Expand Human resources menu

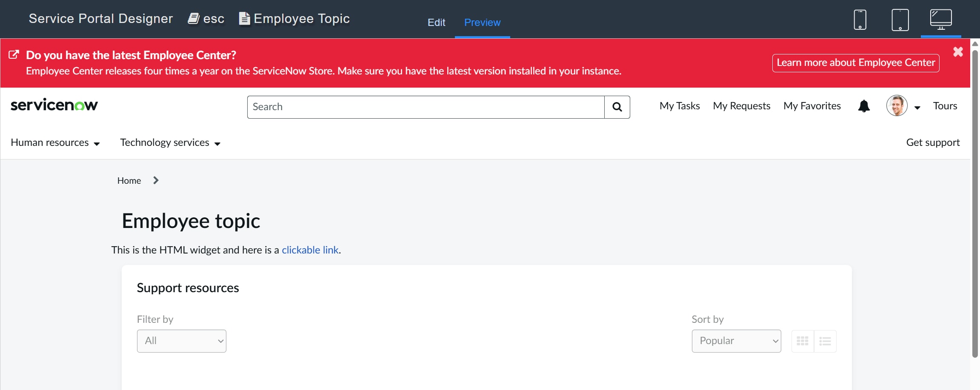click(x=55, y=142)
